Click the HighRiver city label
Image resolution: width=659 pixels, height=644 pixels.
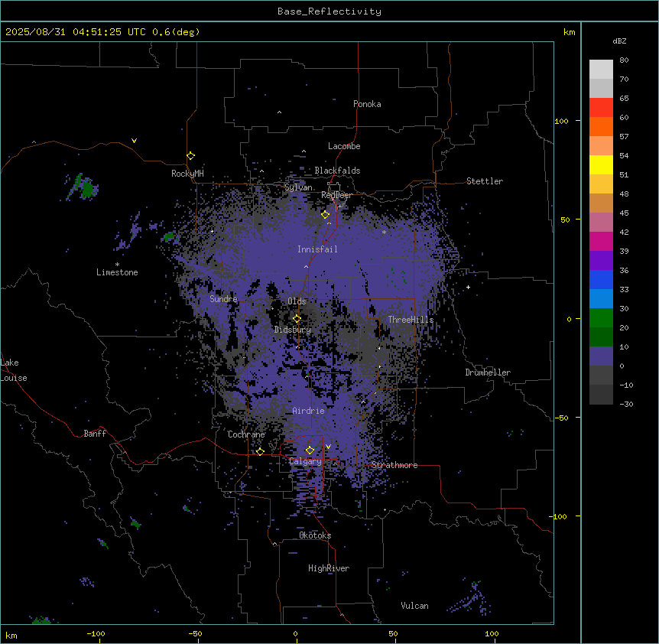click(x=329, y=568)
